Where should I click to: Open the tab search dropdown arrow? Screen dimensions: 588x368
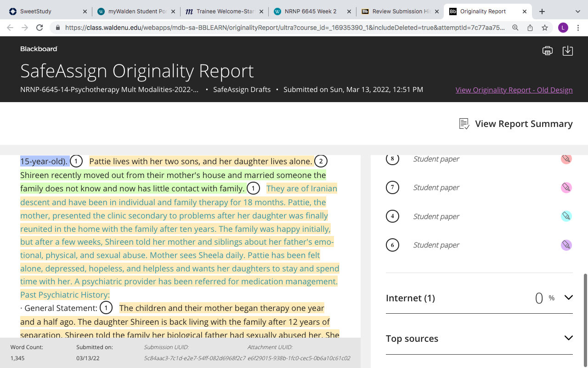[577, 11]
